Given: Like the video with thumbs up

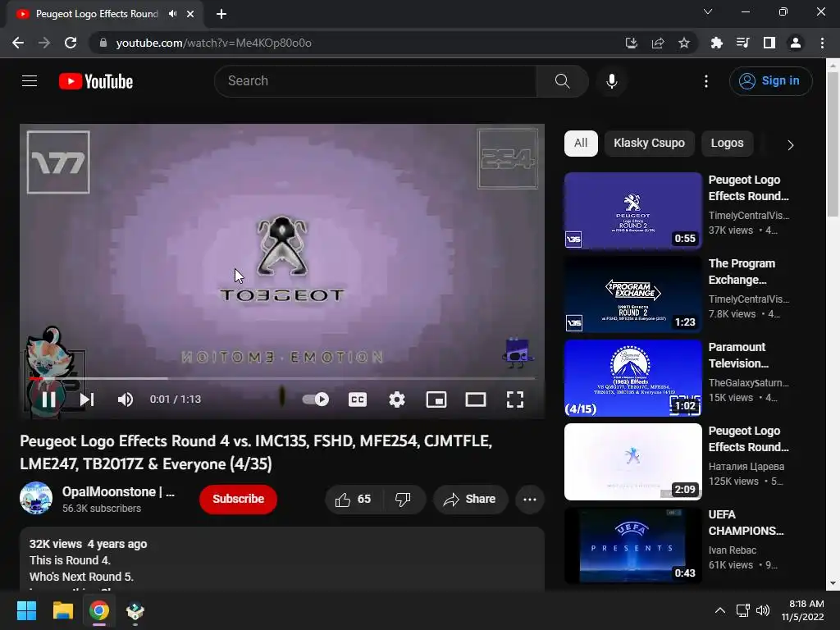Looking at the screenshot, I should pos(354,500).
